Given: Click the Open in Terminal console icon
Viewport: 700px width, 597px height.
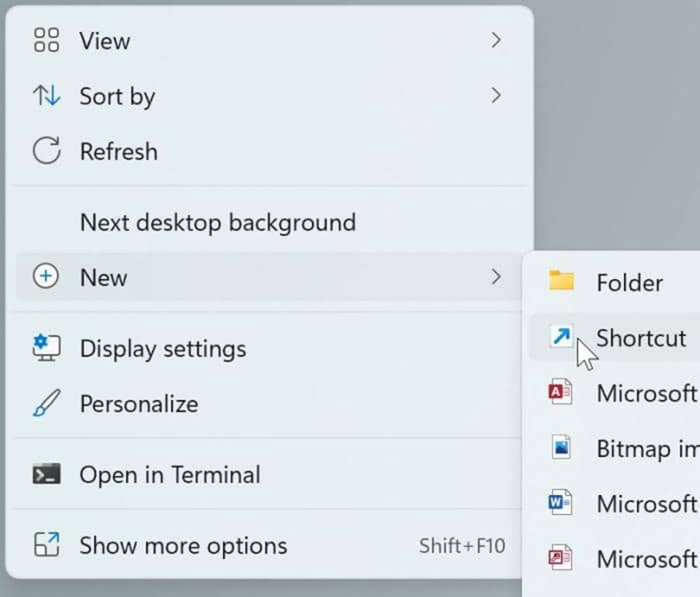Looking at the screenshot, I should coord(46,475).
